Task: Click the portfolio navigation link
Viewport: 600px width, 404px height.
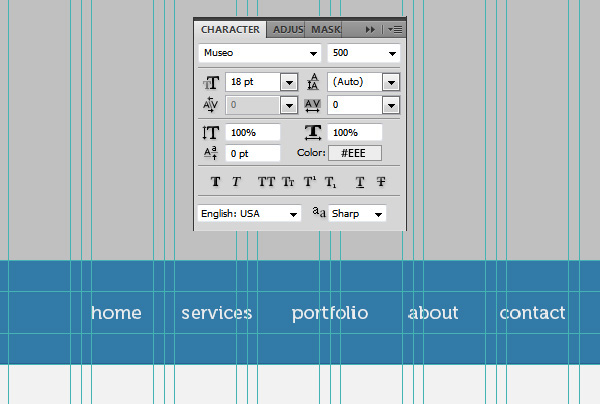Action: point(330,313)
